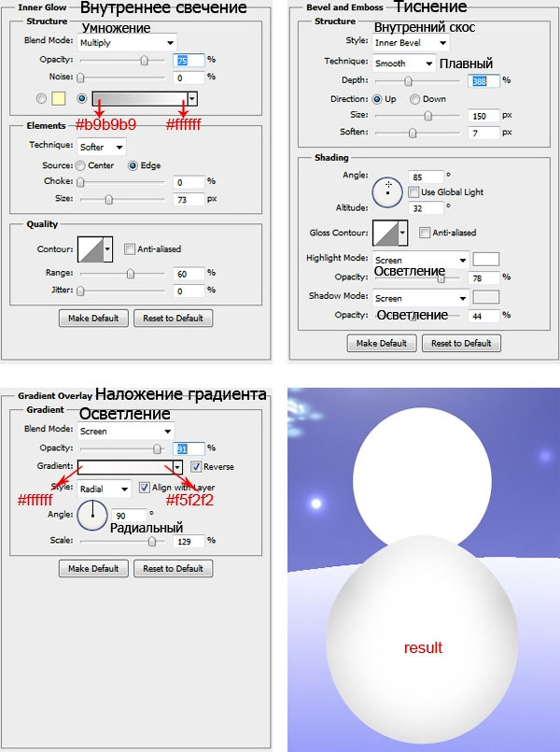Enable Anti-aliased checkbox for Gloss Contour
This screenshot has width=560, height=752.
425,233
